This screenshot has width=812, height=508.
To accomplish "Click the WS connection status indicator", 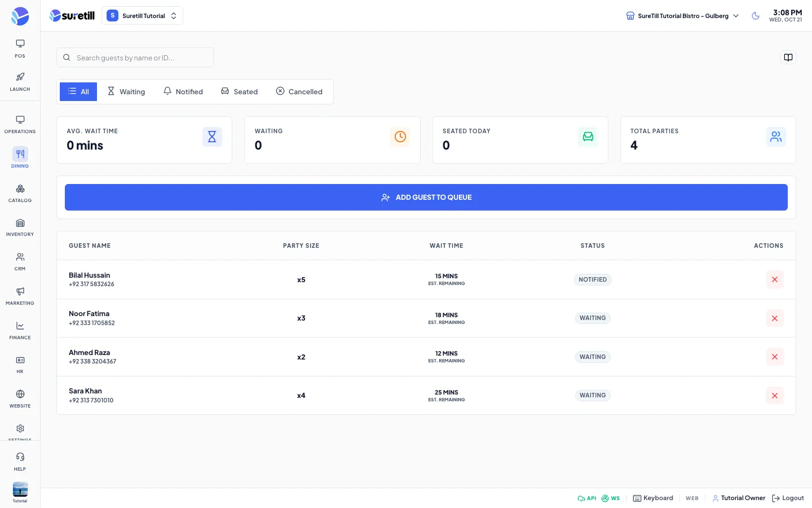I will 611,498.
